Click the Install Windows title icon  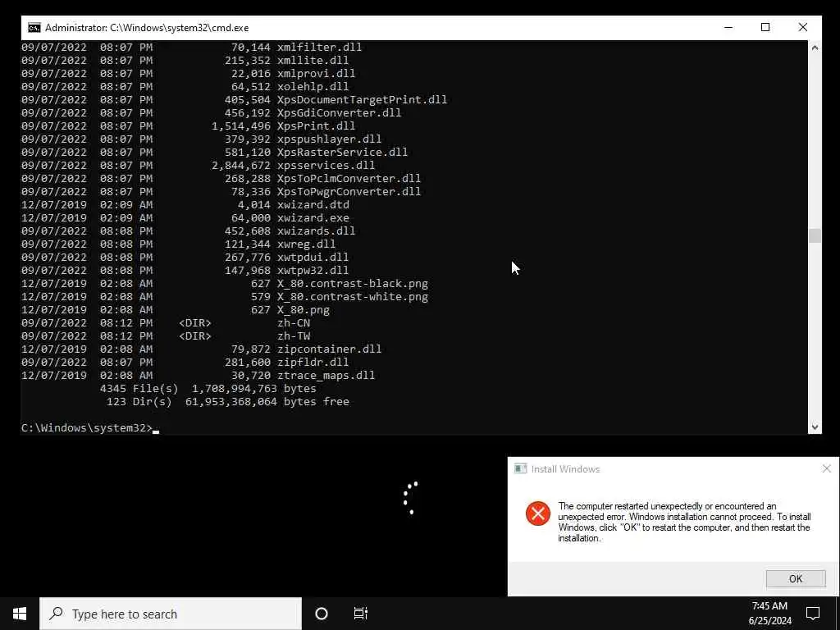tap(520, 468)
